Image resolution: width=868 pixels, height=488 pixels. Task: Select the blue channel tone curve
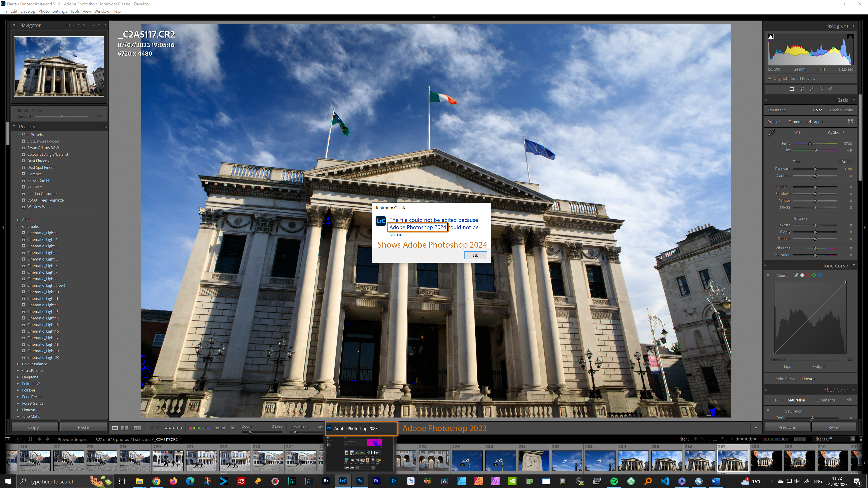pos(820,275)
